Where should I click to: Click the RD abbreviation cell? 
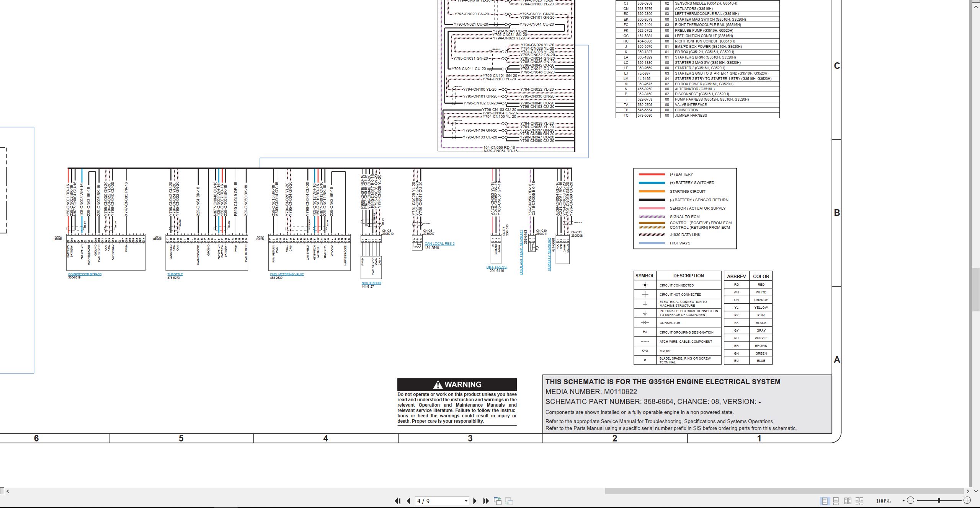(737, 285)
